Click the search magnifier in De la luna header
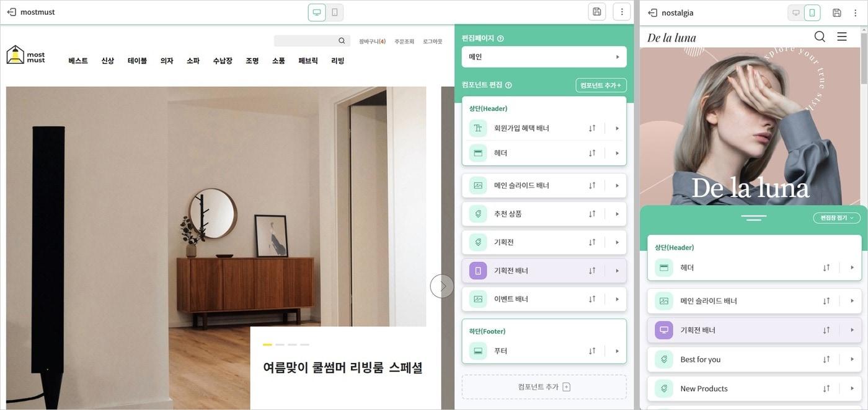The width and height of the screenshot is (868, 410). click(820, 37)
